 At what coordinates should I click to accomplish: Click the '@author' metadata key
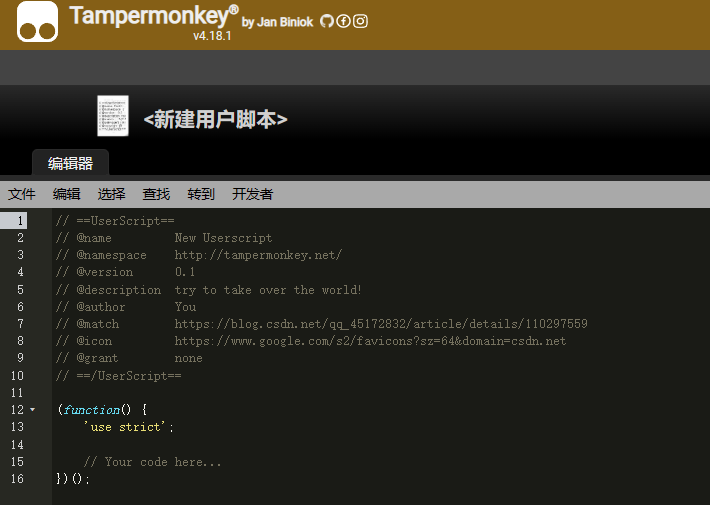[x=101, y=307]
